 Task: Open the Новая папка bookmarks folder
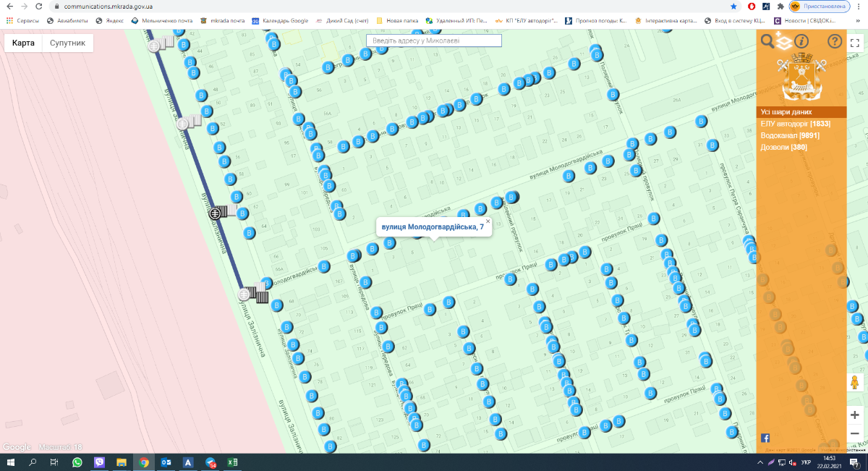397,20
